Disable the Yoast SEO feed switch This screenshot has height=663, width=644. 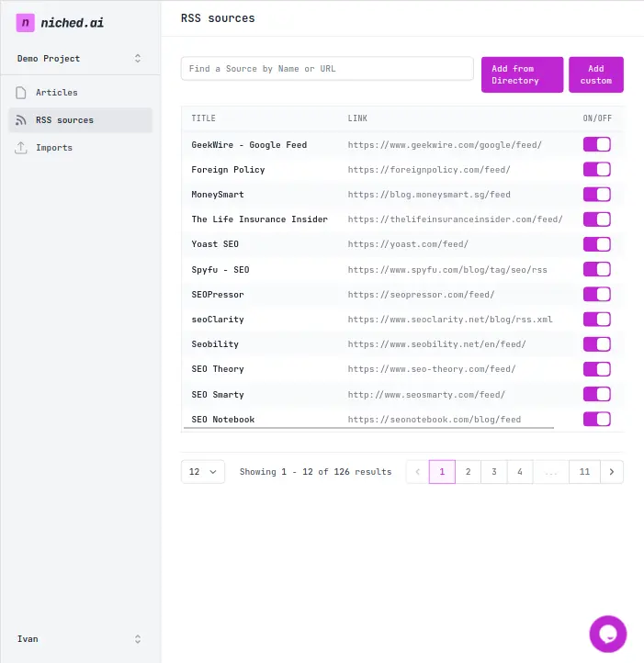coord(596,244)
